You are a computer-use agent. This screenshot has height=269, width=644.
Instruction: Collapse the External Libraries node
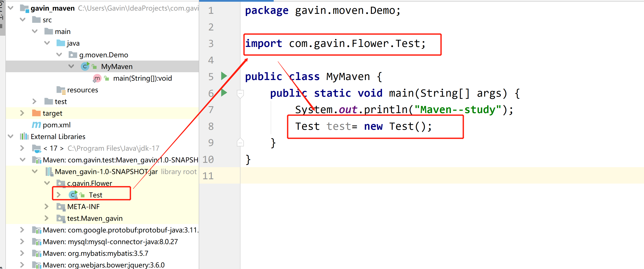pyautogui.click(x=11, y=136)
